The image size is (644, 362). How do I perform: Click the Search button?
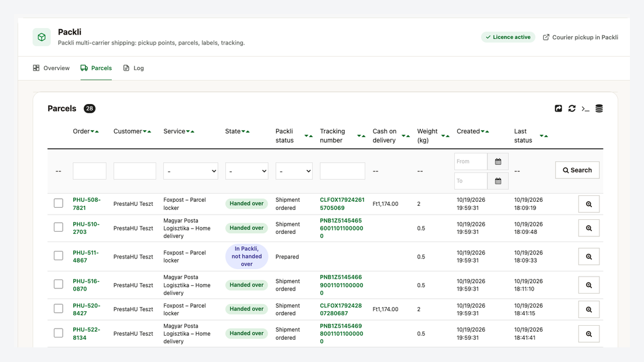pos(577,170)
